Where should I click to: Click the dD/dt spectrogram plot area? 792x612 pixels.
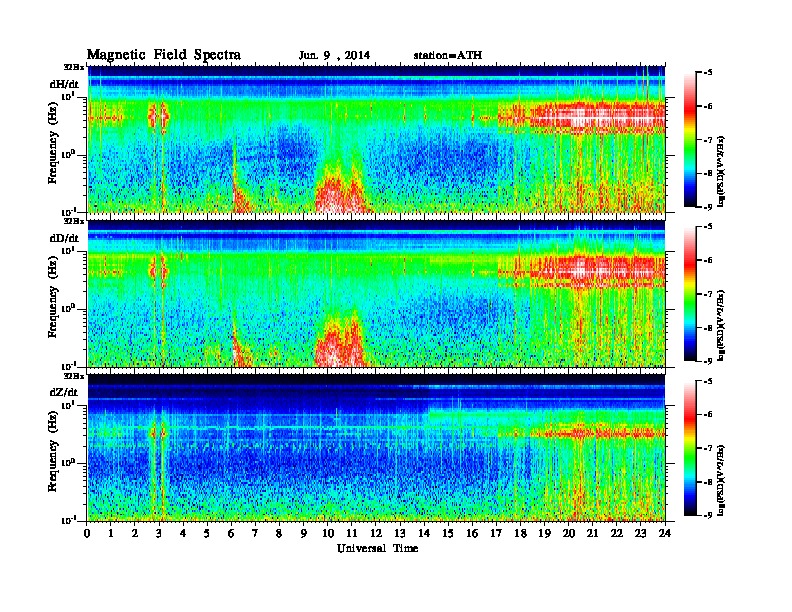pyautogui.click(x=376, y=293)
